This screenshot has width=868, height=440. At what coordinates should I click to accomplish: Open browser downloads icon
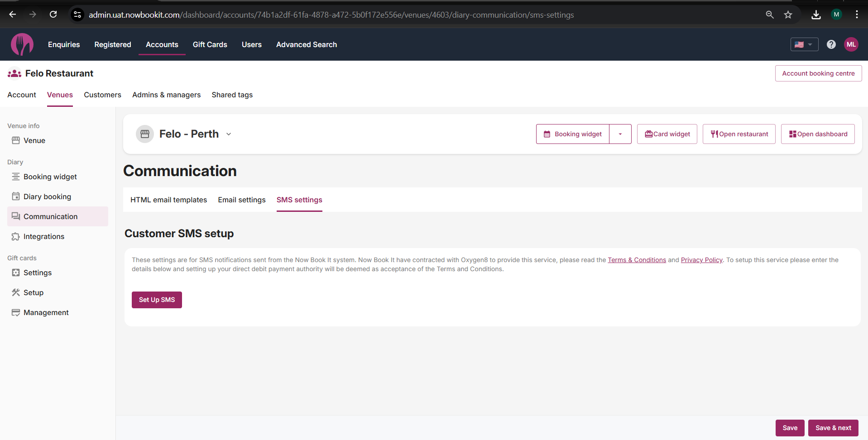816,14
